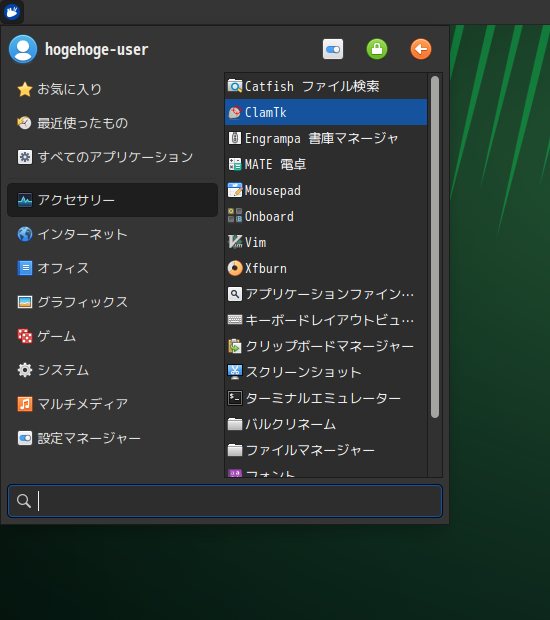Click the Mousepad editor icon
The height and width of the screenshot is (620, 550).
(235, 190)
